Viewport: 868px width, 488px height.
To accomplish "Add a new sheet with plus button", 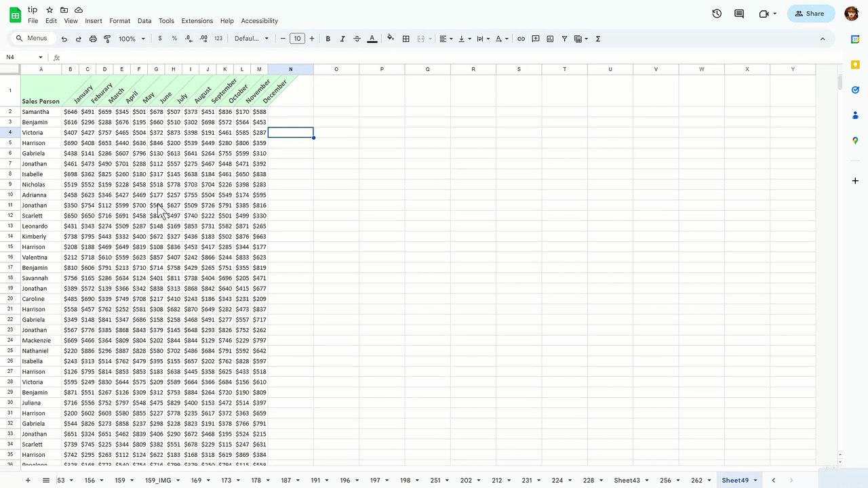I will [28, 481].
